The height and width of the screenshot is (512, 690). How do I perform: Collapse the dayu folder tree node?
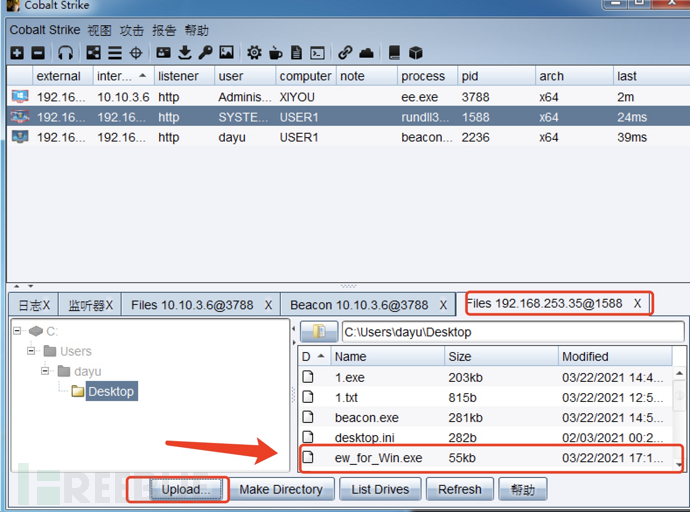[x=46, y=371]
